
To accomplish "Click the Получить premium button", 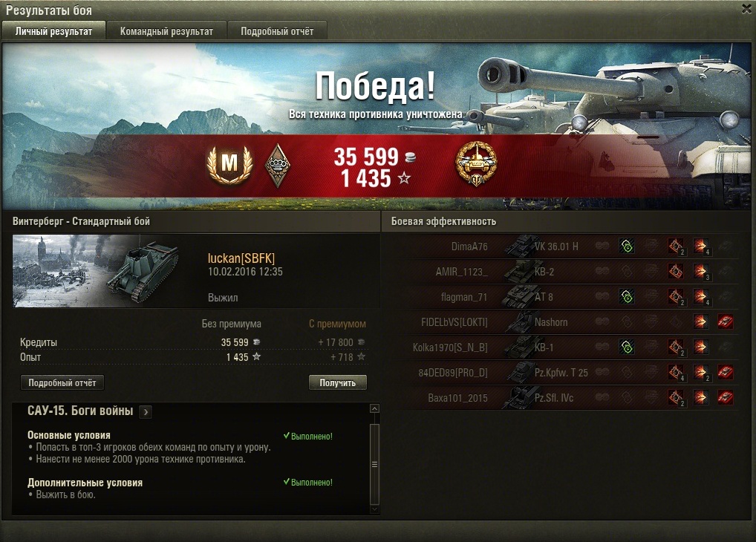I will [x=337, y=383].
